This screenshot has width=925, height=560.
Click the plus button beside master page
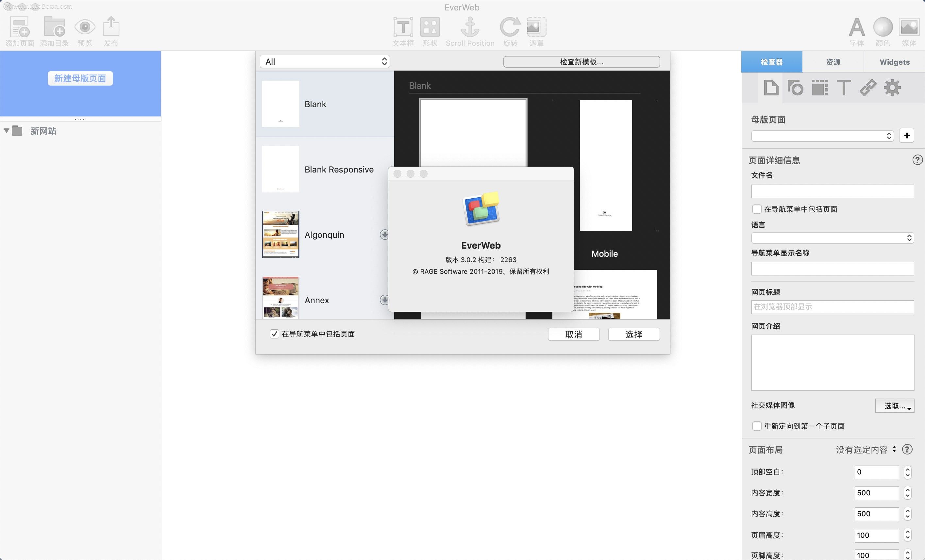coord(907,136)
